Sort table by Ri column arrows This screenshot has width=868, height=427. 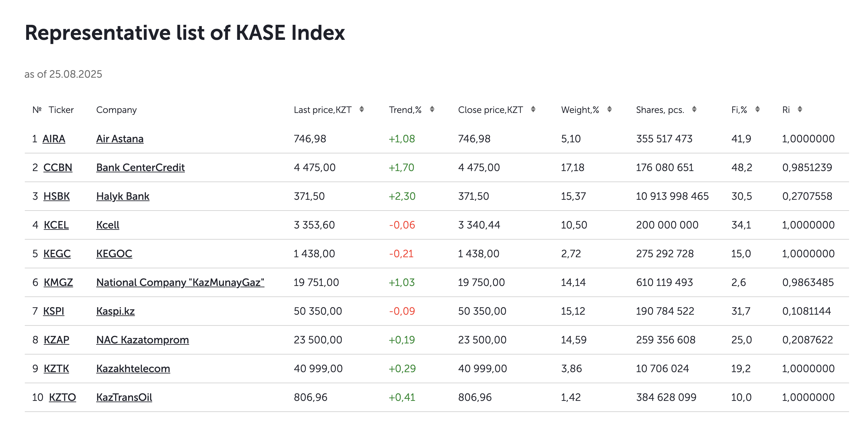800,109
